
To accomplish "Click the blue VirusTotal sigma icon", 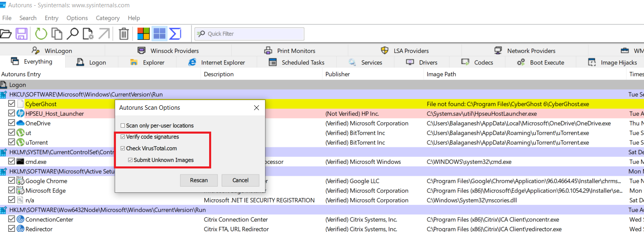I will click(x=175, y=34).
